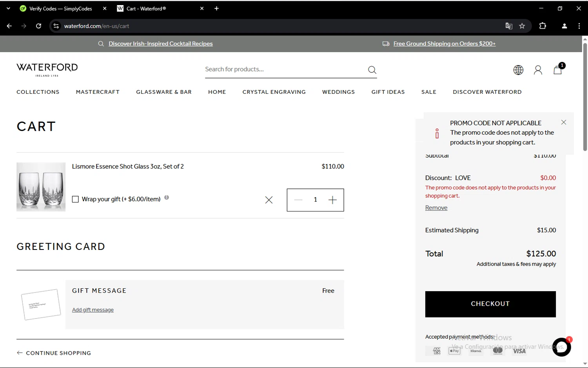Click Add gift message link
The height and width of the screenshot is (368, 588).
(93, 310)
